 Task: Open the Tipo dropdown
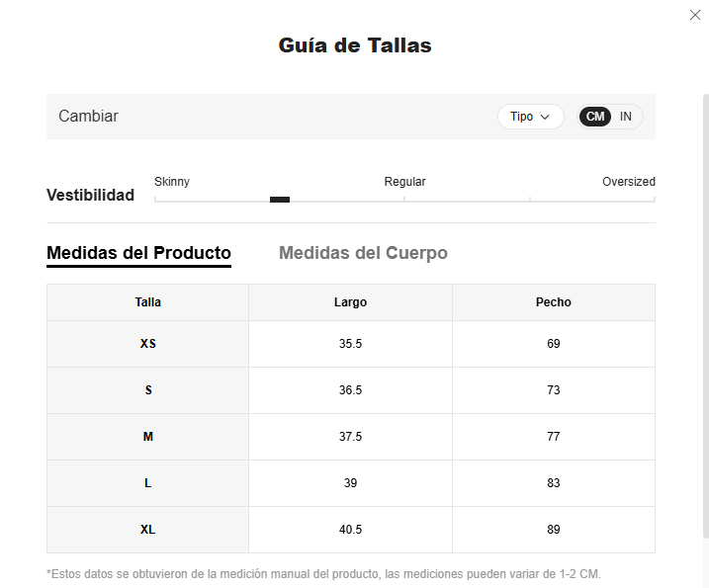(530, 117)
